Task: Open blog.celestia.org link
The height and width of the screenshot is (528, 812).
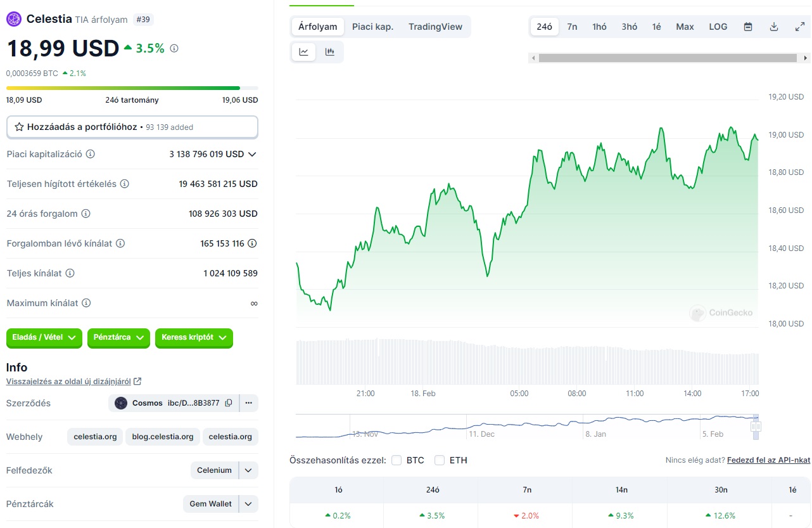Action: click(163, 437)
